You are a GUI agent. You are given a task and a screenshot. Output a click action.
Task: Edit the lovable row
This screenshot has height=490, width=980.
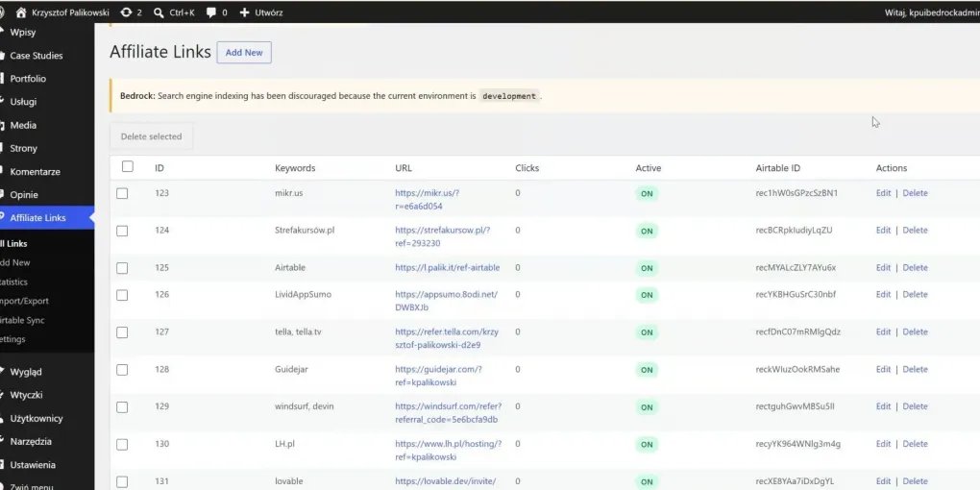tap(883, 481)
